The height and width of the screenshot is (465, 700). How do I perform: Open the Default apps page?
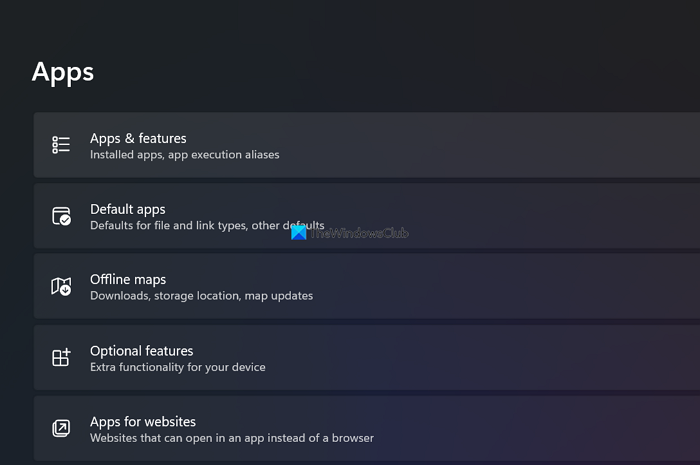pos(128,209)
